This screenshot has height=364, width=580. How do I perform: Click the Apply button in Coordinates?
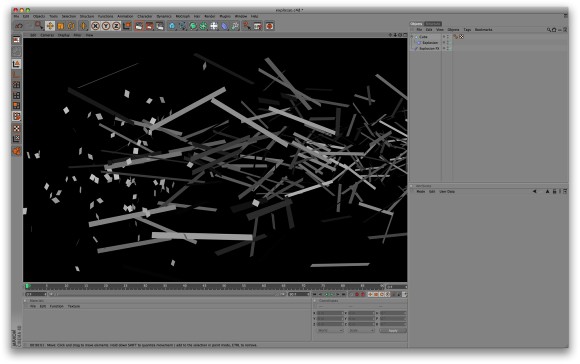[x=393, y=330]
